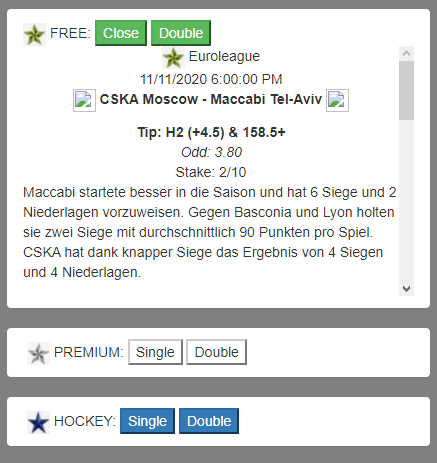This screenshot has height=463, width=437.
Task: Show the HOCKEY Single tip
Action: pyautogui.click(x=147, y=421)
